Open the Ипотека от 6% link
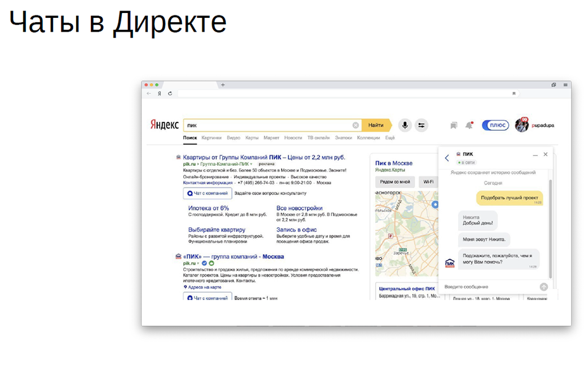 (x=209, y=208)
